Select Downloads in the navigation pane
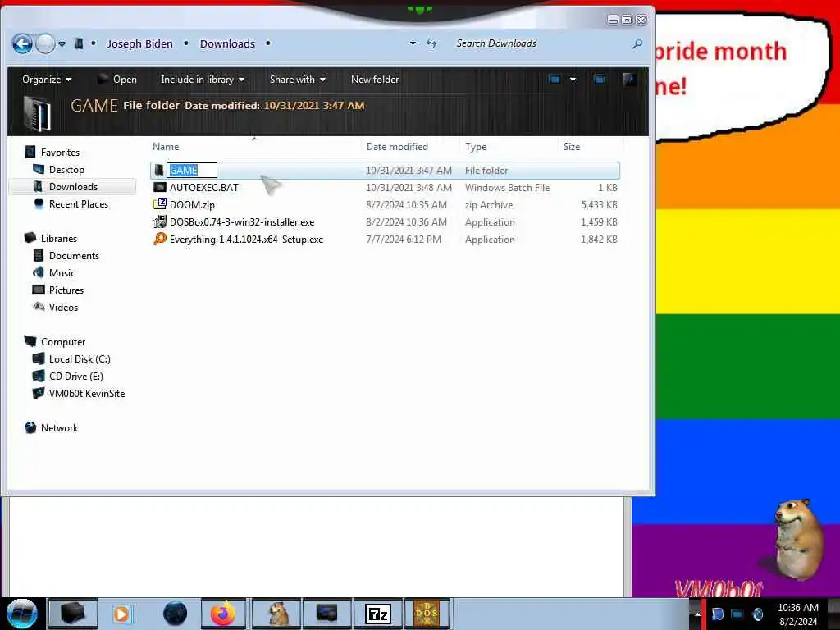This screenshot has height=630, width=840. coord(73,186)
